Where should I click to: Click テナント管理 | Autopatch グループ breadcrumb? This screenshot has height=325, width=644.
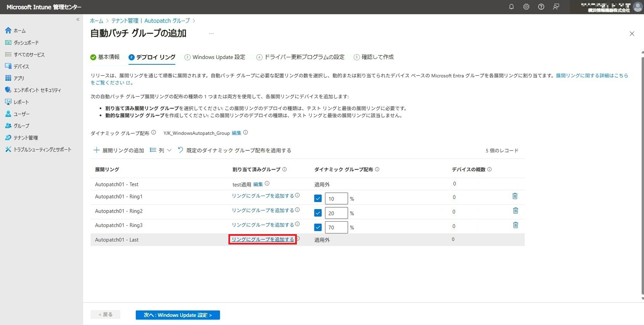click(151, 21)
